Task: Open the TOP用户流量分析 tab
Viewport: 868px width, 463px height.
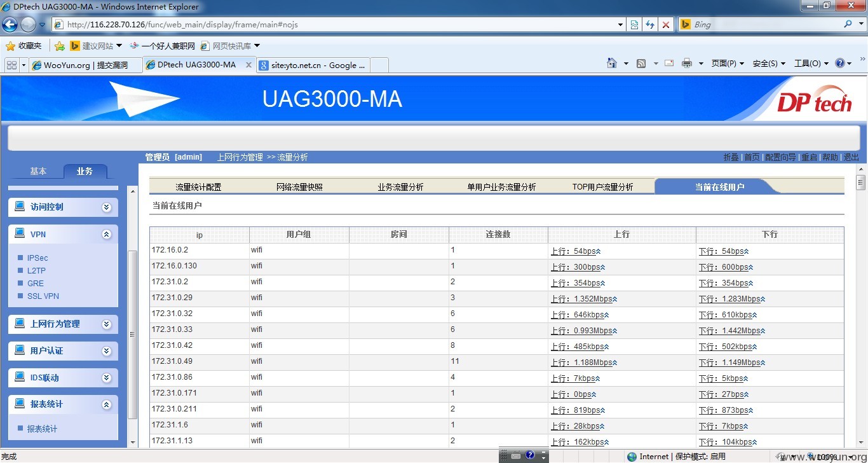Action: coord(602,187)
